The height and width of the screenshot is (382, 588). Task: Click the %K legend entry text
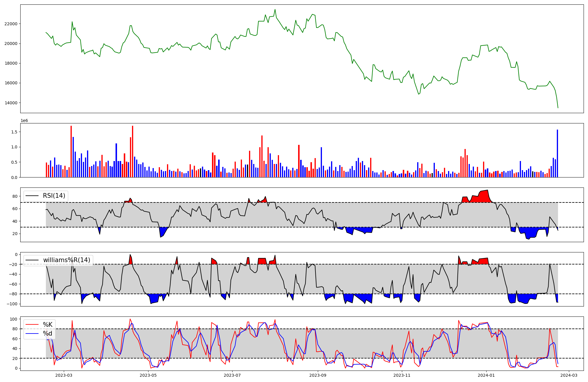[48, 325]
